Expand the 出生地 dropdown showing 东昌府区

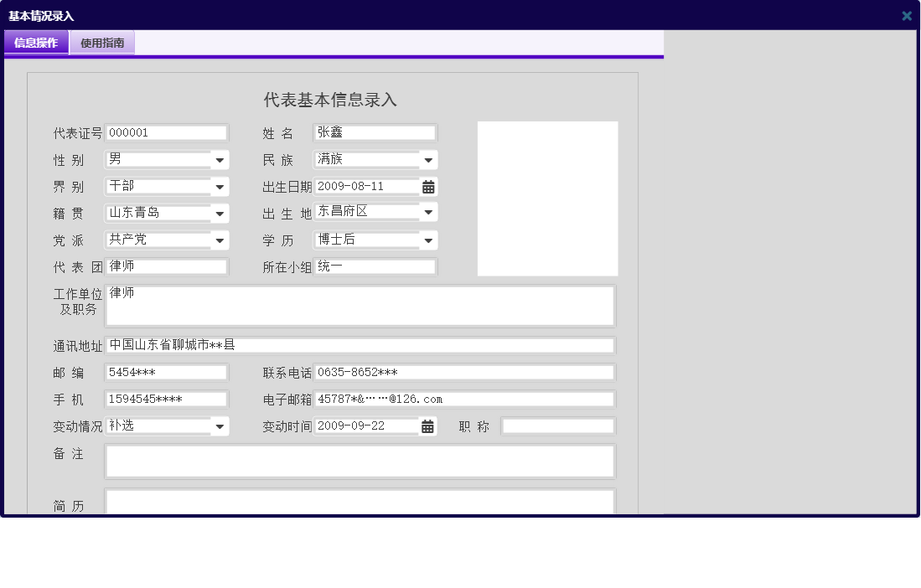tap(428, 213)
